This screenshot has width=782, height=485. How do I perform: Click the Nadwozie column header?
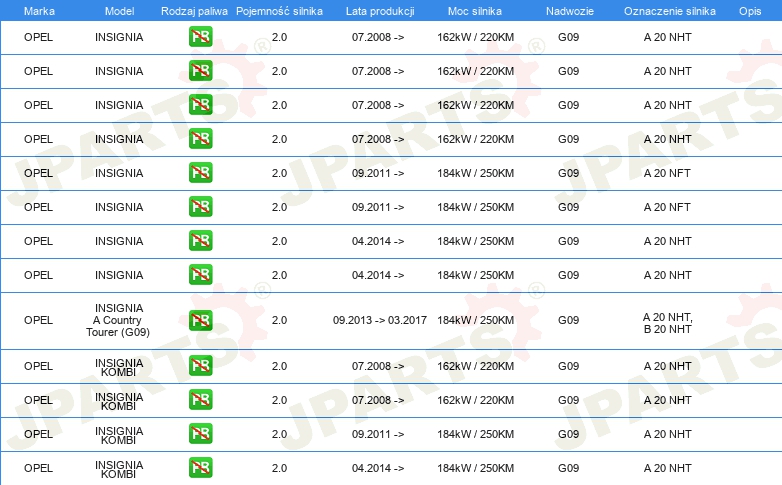coord(570,11)
